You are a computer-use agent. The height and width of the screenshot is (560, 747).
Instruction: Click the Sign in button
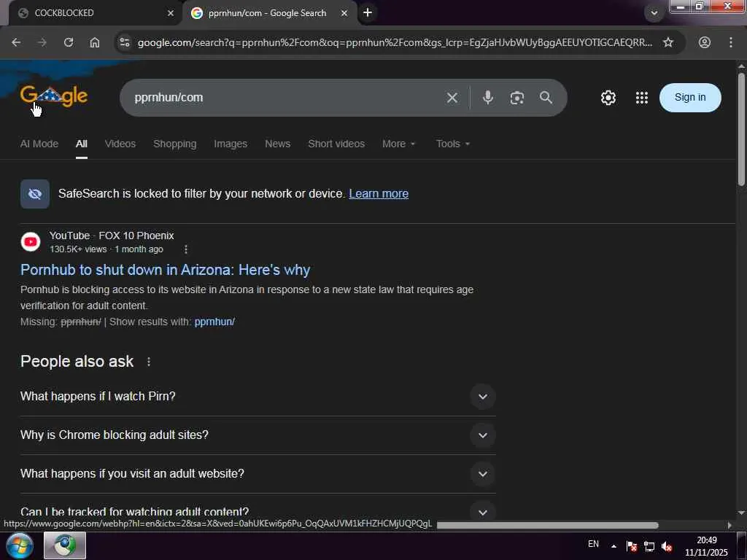pos(690,98)
